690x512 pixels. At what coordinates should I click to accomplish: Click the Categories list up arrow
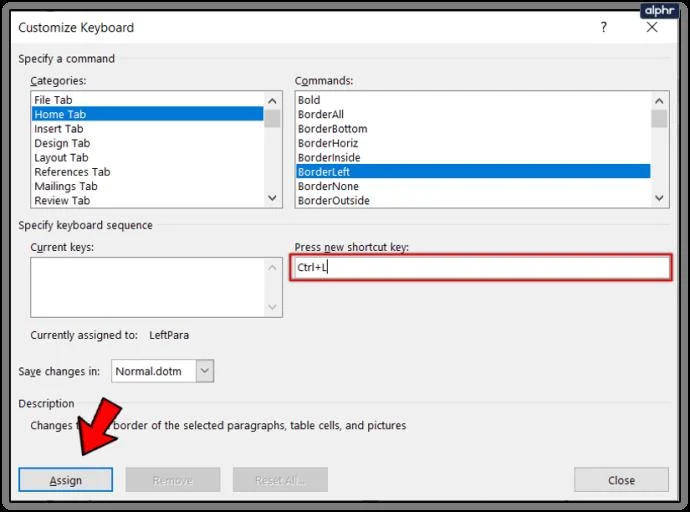(x=272, y=101)
